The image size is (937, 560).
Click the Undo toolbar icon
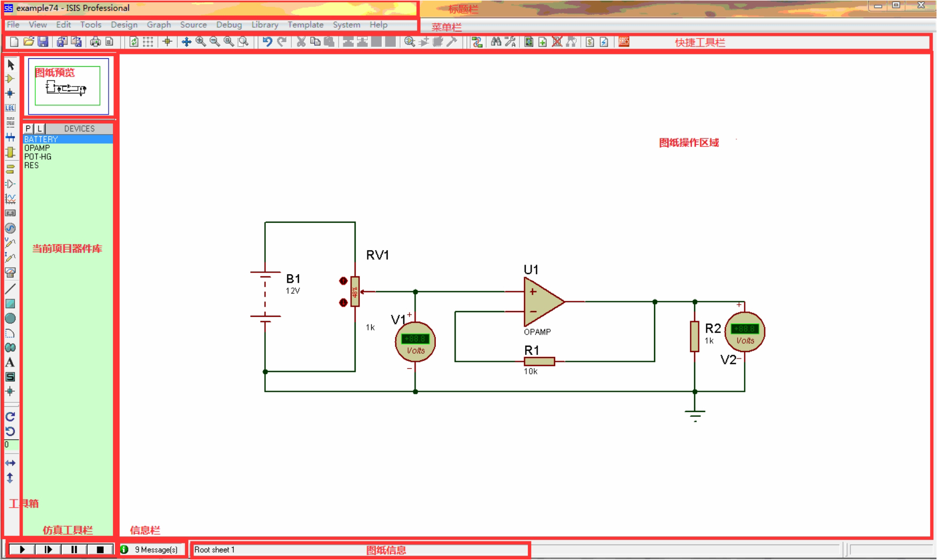coord(267,42)
